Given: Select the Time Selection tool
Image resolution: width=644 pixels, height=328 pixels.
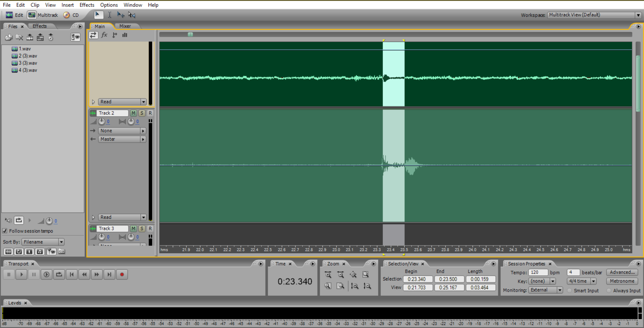Looking at the screenshot, I should coord(110,15).
